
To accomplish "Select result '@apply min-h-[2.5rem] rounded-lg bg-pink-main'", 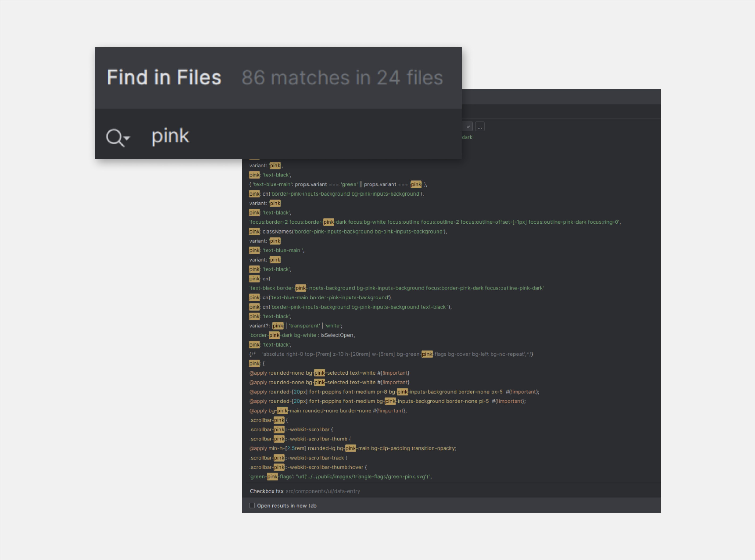I will click(352, 448).
